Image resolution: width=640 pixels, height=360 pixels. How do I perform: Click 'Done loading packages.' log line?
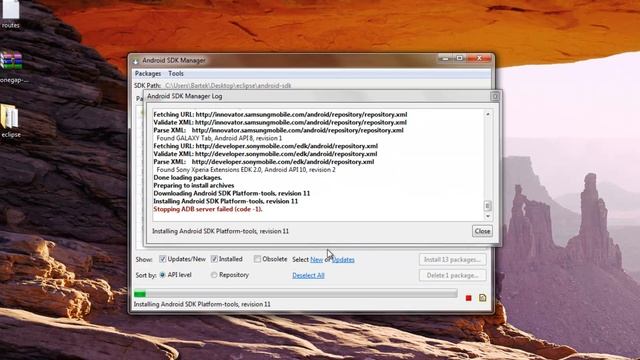[x=188, y=178]
